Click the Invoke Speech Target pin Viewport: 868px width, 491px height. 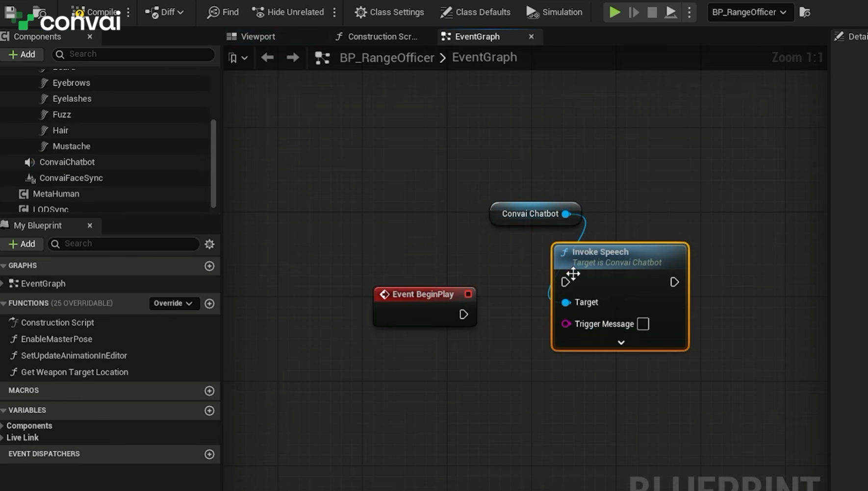tap(566, 303)
